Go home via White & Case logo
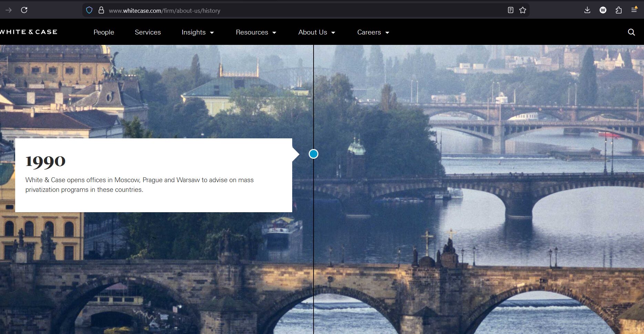Viewport: 644px width, 334px height. pyautogui.click(x=29, y=32)
